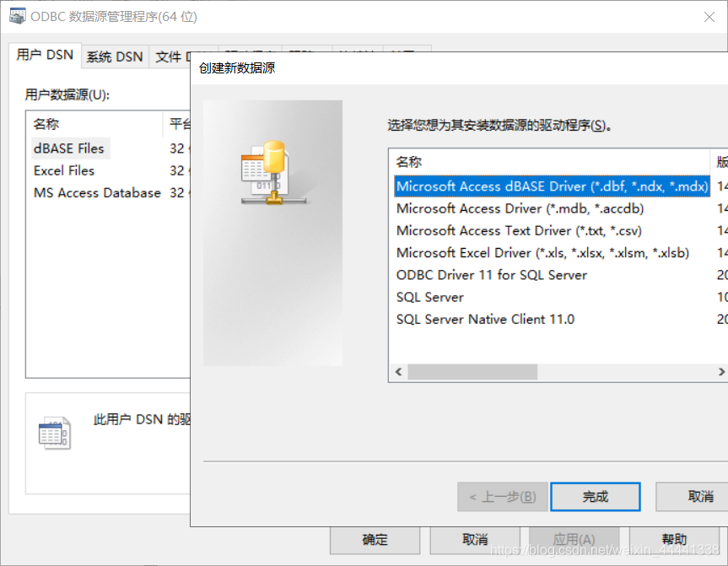Select Microsoft Excel Driver in list

pos(542,253)
